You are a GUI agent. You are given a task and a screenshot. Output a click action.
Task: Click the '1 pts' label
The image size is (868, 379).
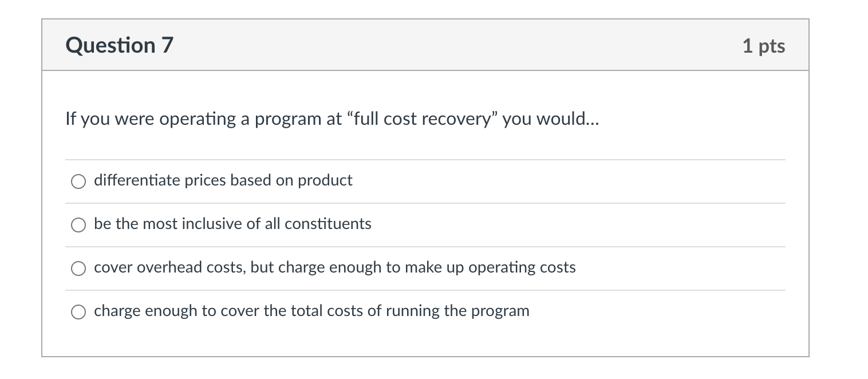tap(764, 46)
